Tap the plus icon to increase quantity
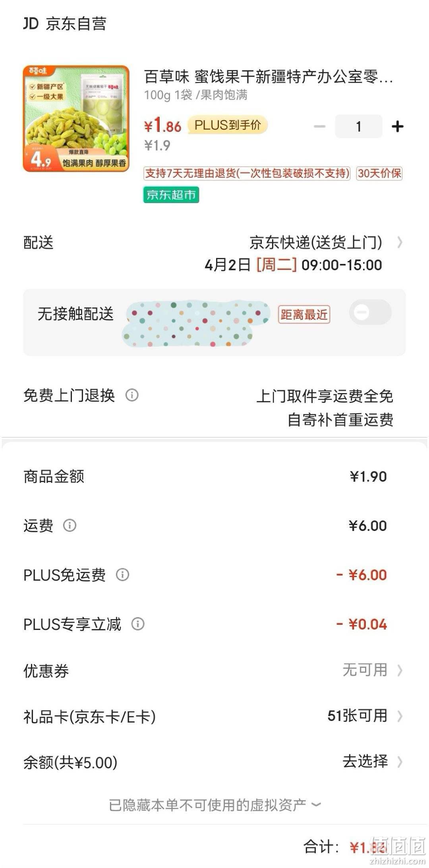 tap(397, 126)
